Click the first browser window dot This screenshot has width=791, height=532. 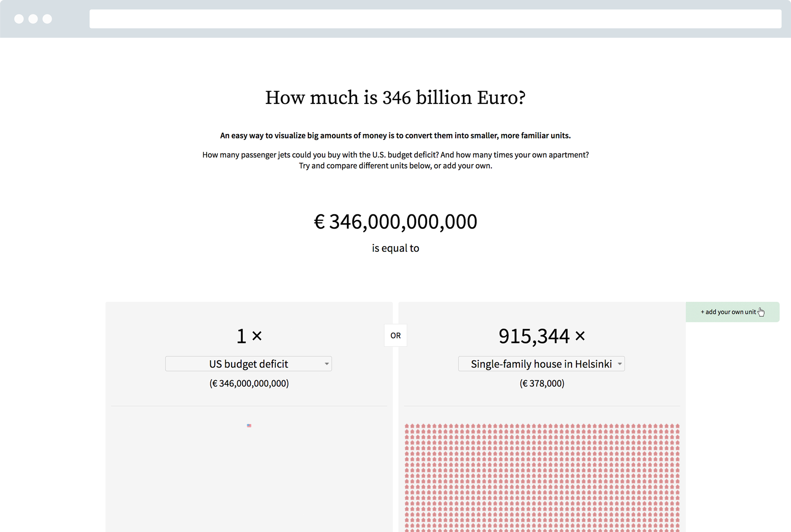coord(19,19)
